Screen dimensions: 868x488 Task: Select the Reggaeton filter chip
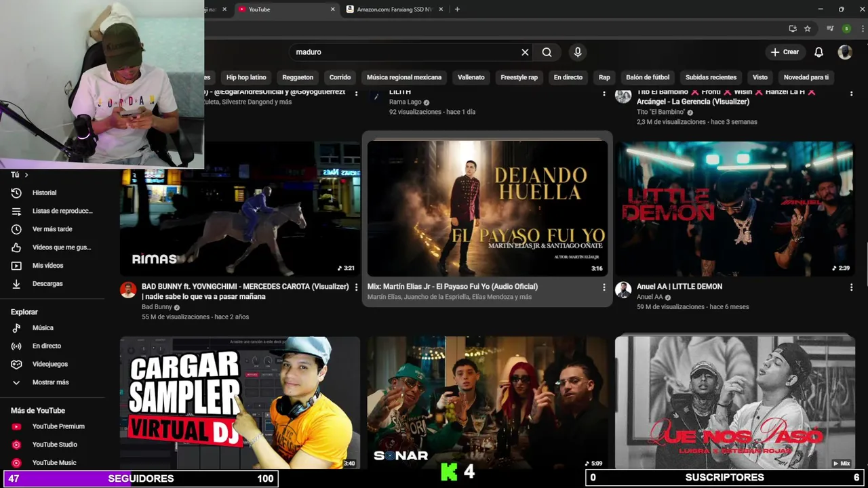[x=298, y=77]
